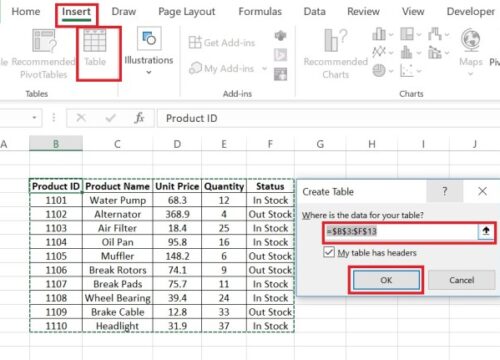Open the Insert ribbon tab
This screenshot has height=360, width=500.
coord(76,12)
